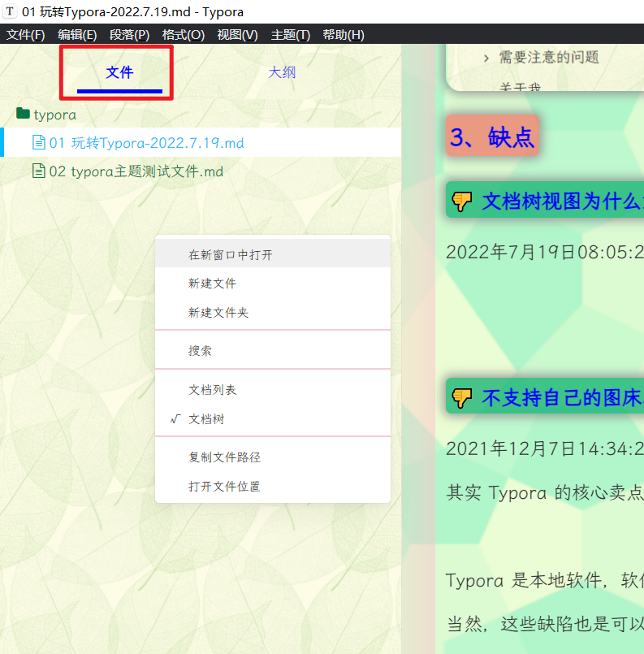Click the 2021年12月7日 timestamp line
Screen dimensions: 644x654
click(x=545, y=448)
